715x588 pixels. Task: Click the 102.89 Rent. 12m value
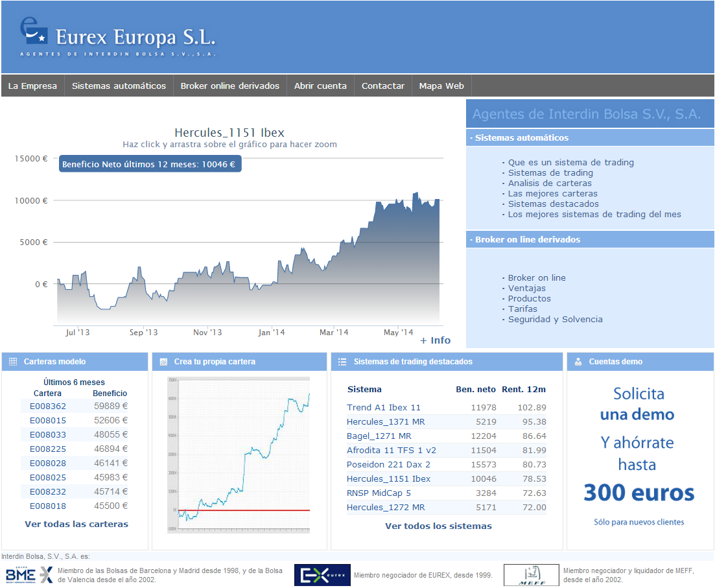coord(532,407)
